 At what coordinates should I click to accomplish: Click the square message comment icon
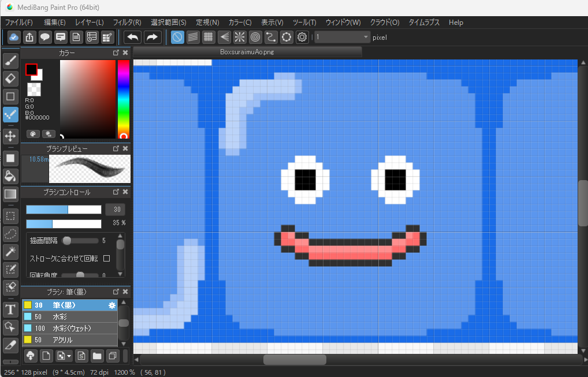coord(61,37)
